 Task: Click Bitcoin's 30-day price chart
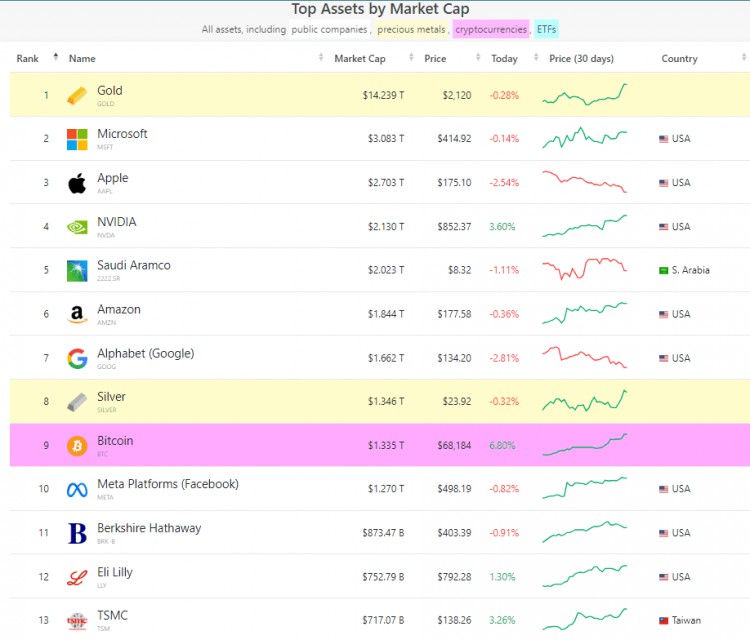tap(585, 444)
